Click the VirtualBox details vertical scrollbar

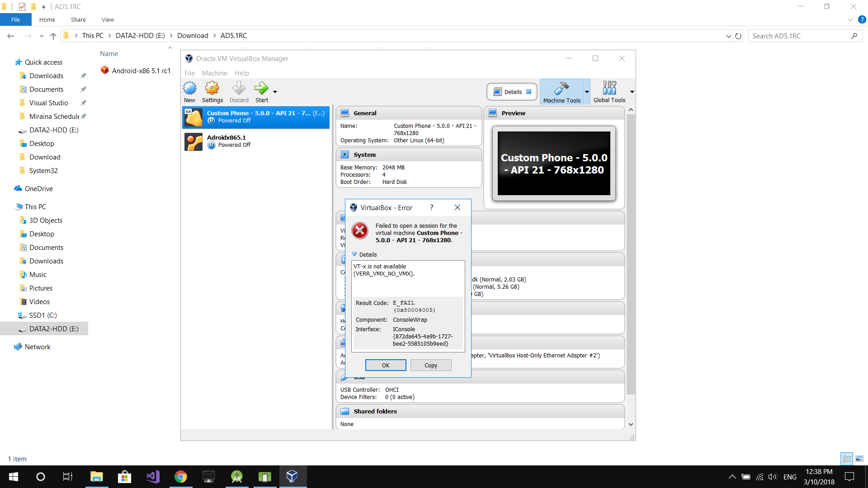click(x=631, y=254)
